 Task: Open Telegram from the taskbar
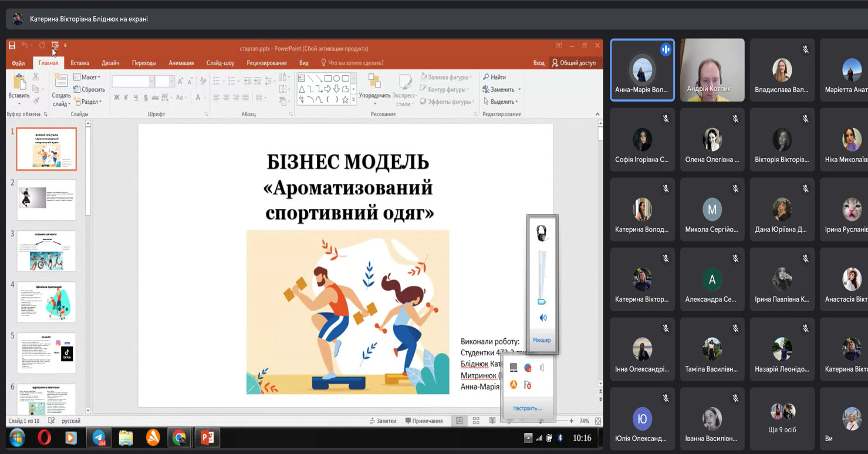99,438
